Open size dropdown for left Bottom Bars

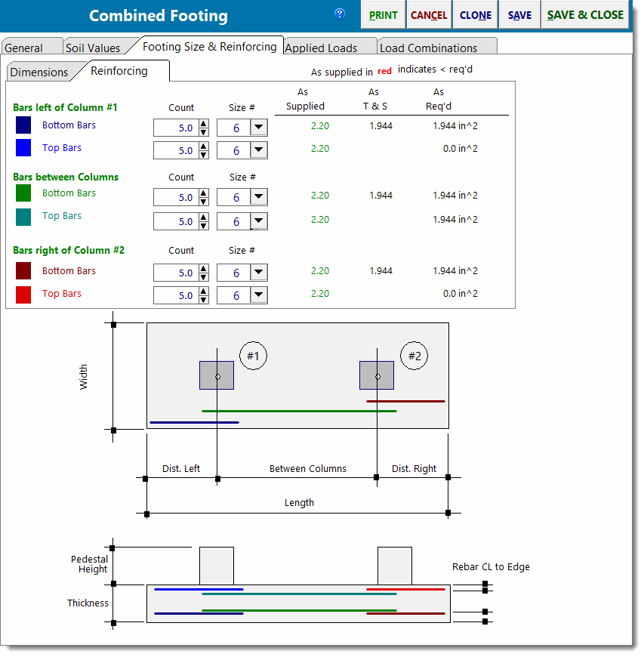click(x=258, y=128)
